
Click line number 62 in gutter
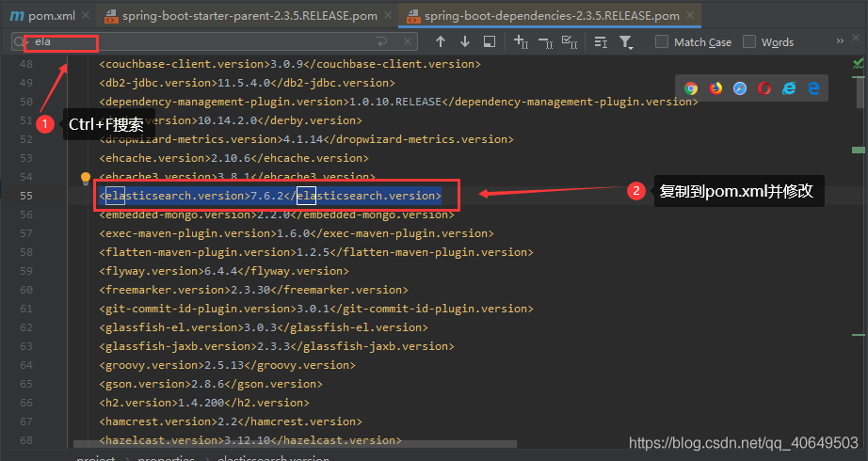26,327
